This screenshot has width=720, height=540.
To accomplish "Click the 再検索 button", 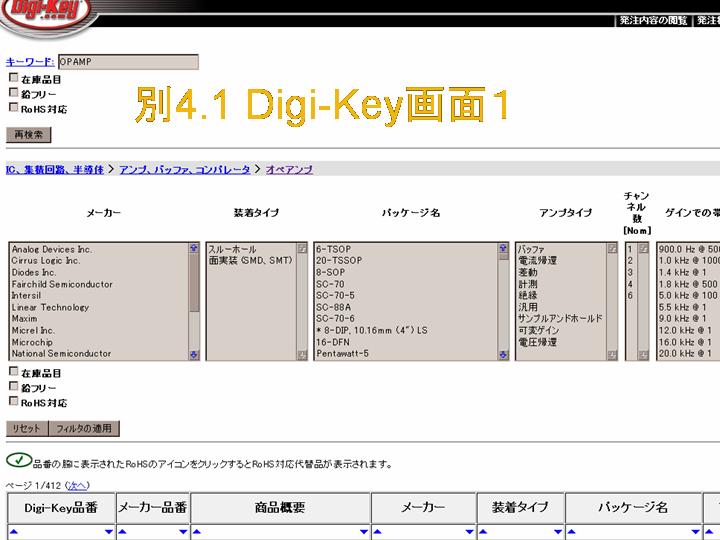I will (x=28, y=135).
